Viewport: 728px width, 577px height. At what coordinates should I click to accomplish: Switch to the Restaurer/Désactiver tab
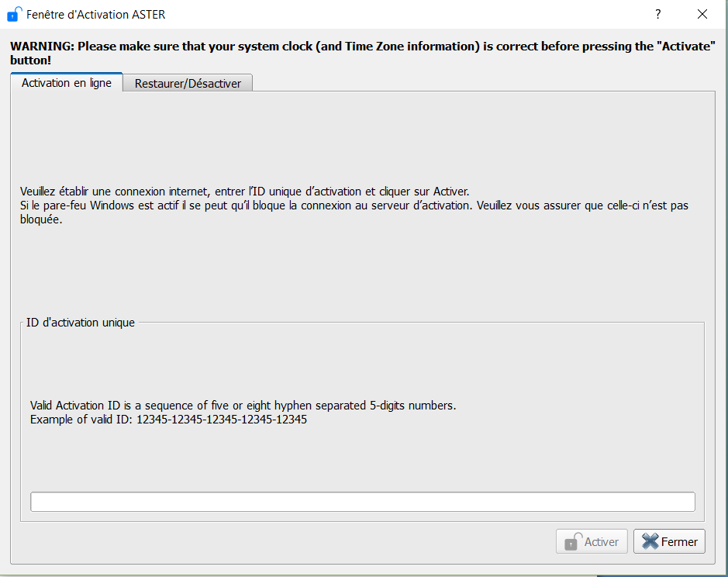pos(188,84)
